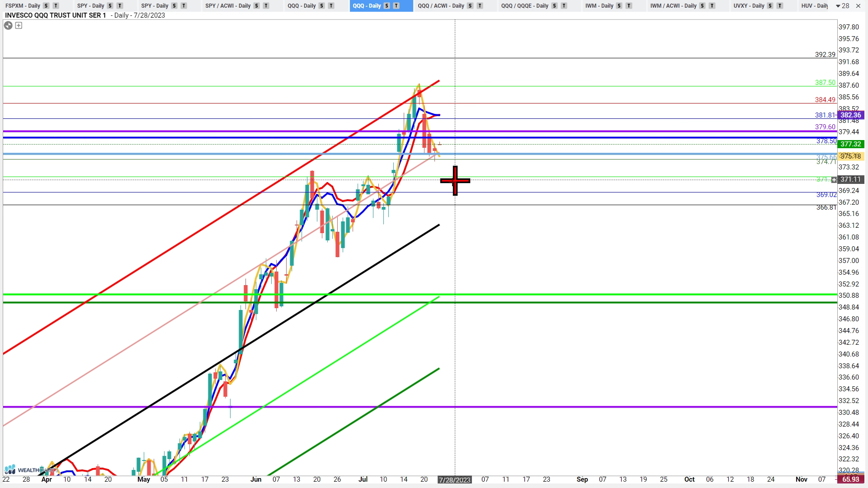Screen dimensions: 868x488
Task: Open the QQQ / ACWI - Daily tab
Action: 441,6
